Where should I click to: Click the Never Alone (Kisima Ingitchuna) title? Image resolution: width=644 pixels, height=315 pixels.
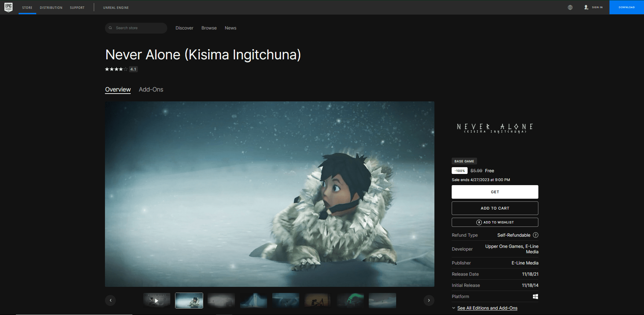(203, 55)
